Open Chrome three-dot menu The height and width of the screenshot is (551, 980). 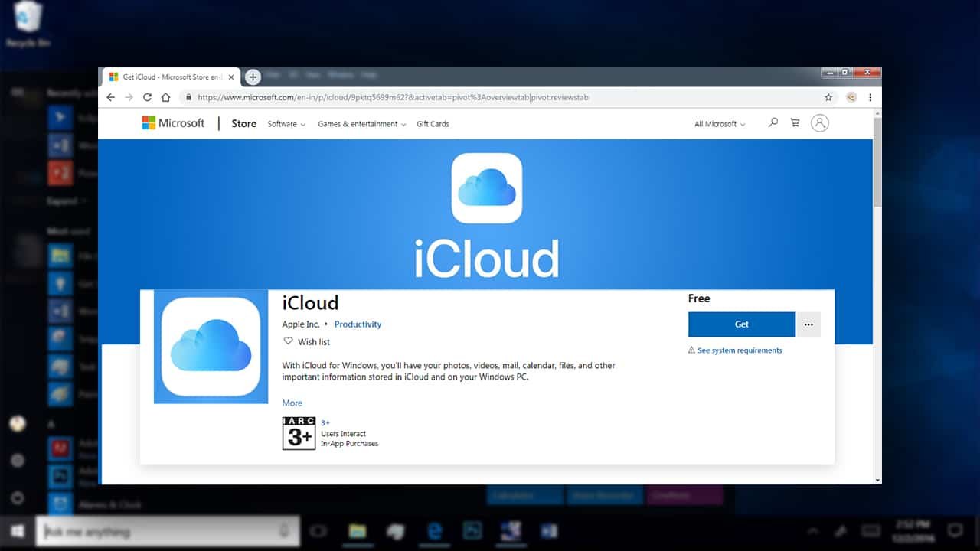click(x=870, y=97)
